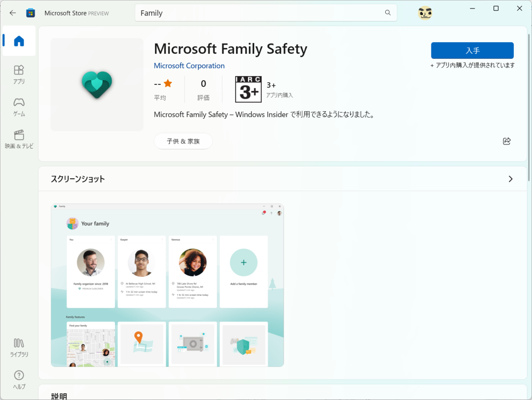Expand screenshots with the chevron arrow

pyautogui.click(x=510, y=179)
